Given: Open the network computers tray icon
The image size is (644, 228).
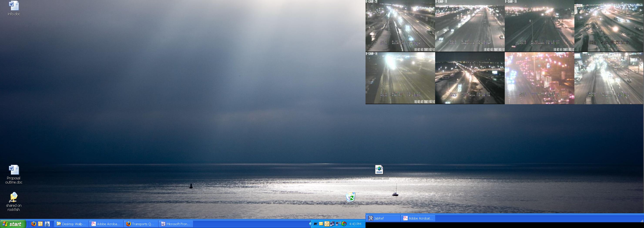Looking at the screenshot, I should (332, 224).
